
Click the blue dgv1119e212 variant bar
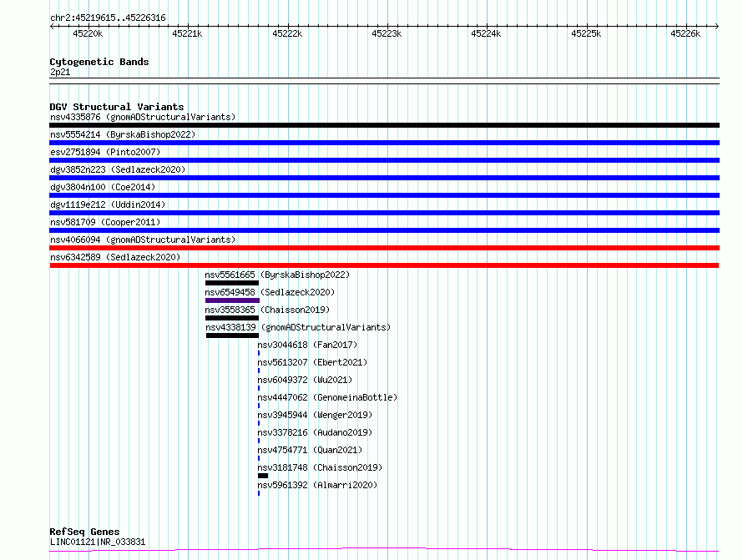click(384, 213)
